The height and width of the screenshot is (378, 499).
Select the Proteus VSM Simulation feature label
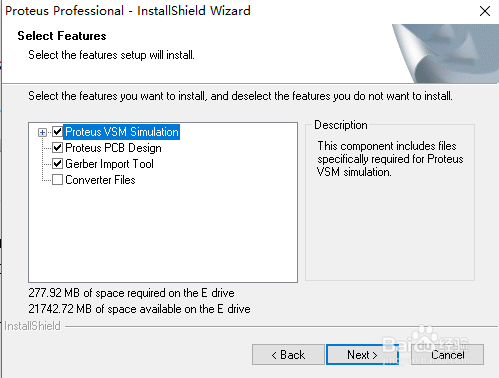(122, 132)
